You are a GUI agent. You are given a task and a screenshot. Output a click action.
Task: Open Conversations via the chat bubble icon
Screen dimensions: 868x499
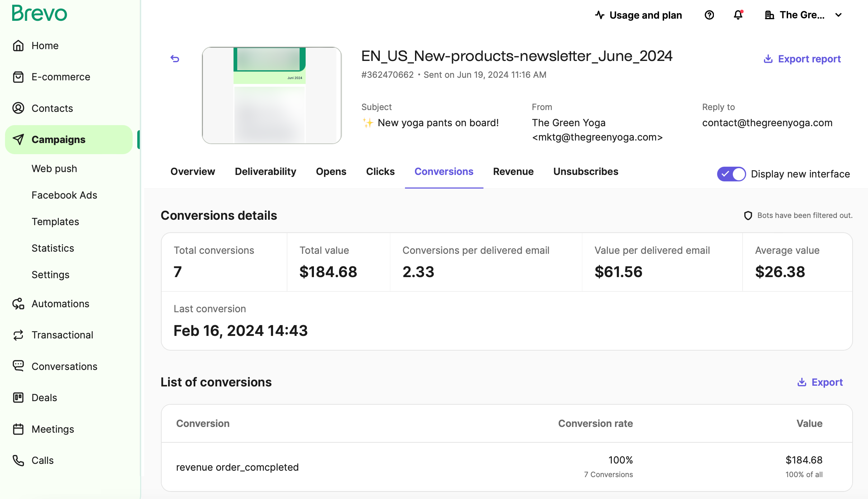pos(19,366)
